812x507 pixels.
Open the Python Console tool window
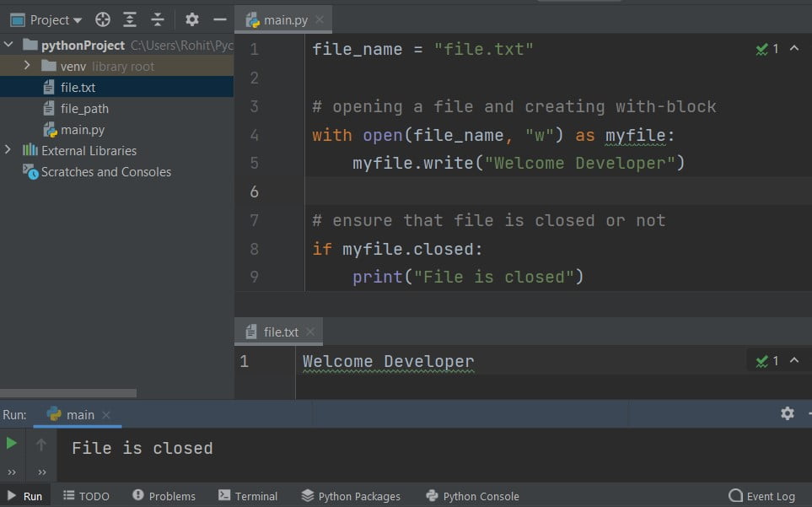pyautogui.click(x=472, y=496)
